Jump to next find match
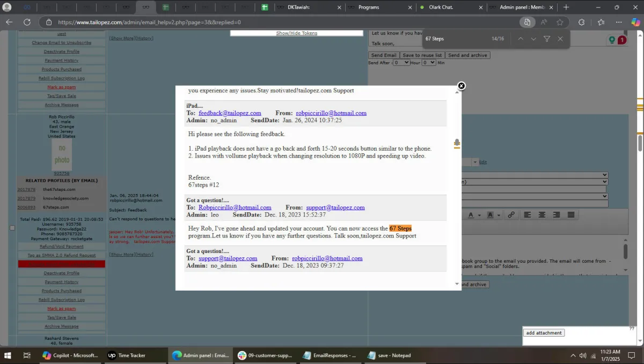644x364 pixels. pos(533,39)
